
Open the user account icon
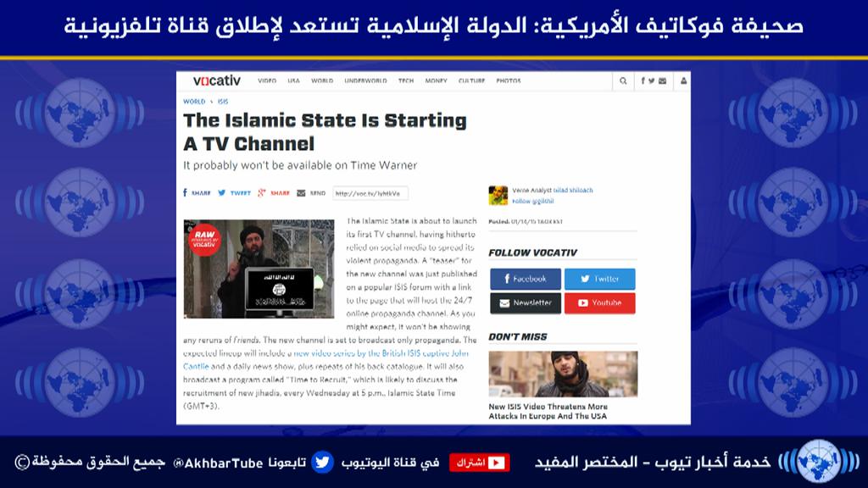point(684,80)
